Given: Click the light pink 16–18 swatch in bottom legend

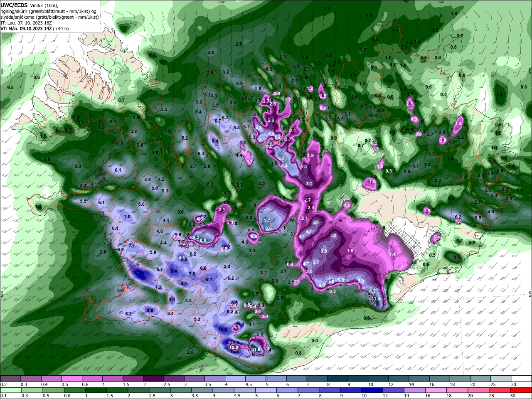Looking at the screenshot, I should 436,391.
